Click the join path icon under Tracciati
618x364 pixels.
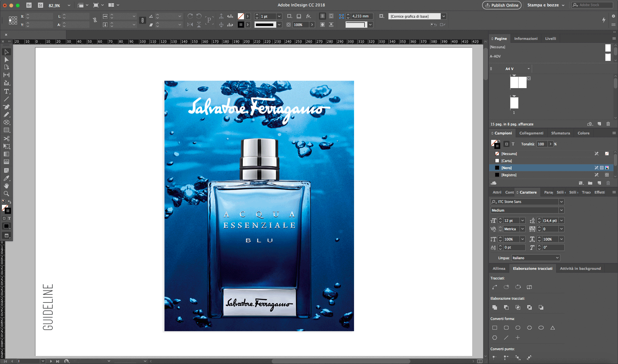pyautogui.click(x=495, y=287)
